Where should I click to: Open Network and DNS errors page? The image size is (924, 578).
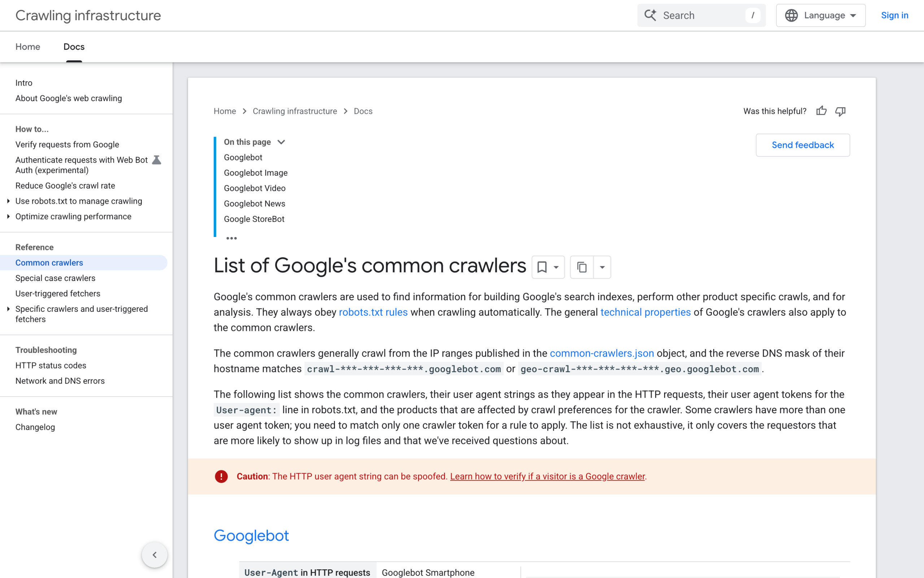60,381
